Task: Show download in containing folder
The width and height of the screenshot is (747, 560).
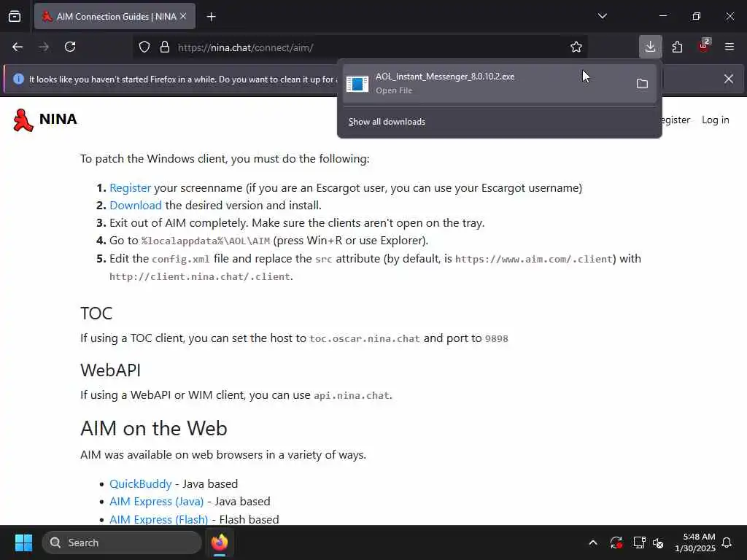Action: 642,84
